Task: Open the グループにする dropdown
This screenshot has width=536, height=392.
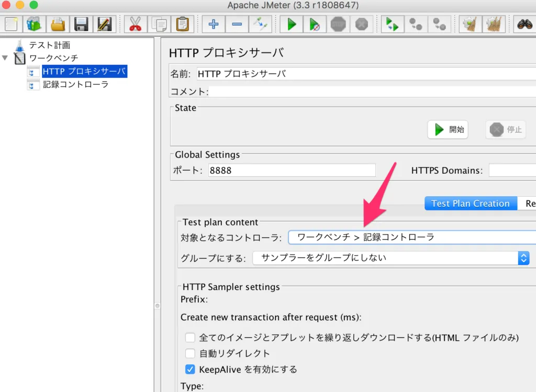Action: pyautogui.click(x=391, y=258)
